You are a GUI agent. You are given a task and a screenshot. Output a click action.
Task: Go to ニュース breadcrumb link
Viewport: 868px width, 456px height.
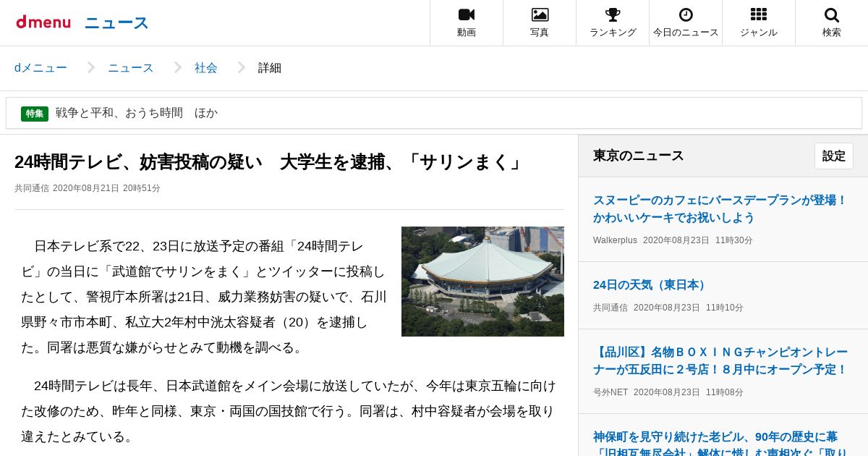coord(131,68)
